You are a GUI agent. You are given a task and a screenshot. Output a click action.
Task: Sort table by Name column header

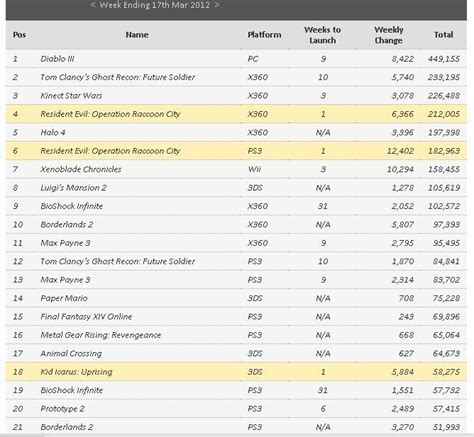[137, 35]
